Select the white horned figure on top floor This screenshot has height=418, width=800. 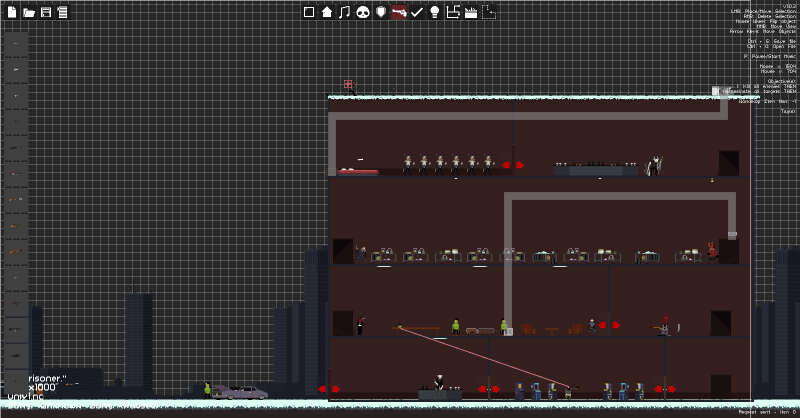(654, 166)
